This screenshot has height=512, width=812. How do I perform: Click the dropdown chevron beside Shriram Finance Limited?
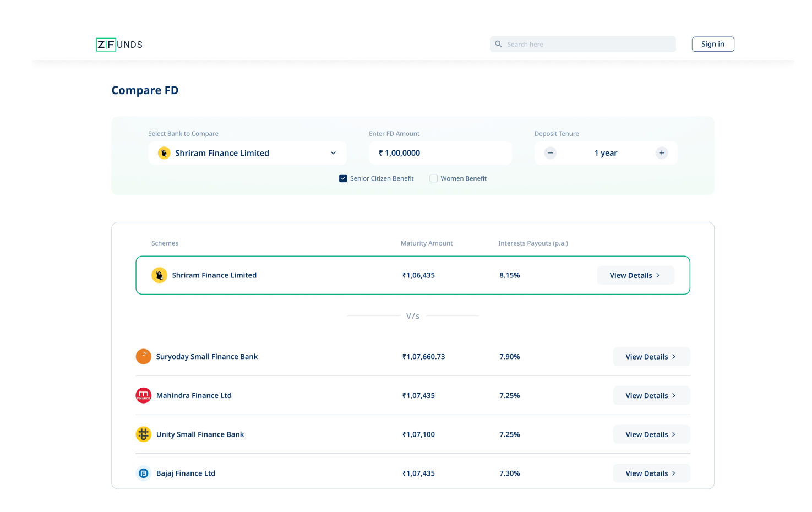point(333,153)
